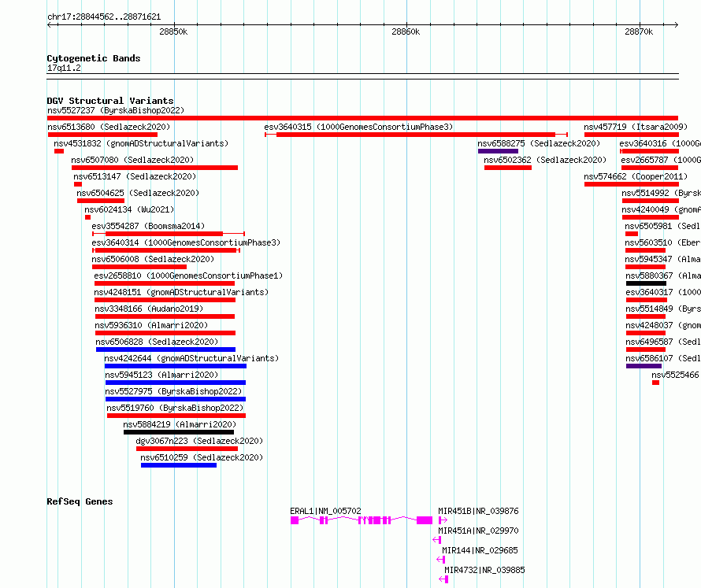Screen dimensions: 701x588
Task: Click the ERAL1|NM_005702 gene label
Action: pos(325,511)
